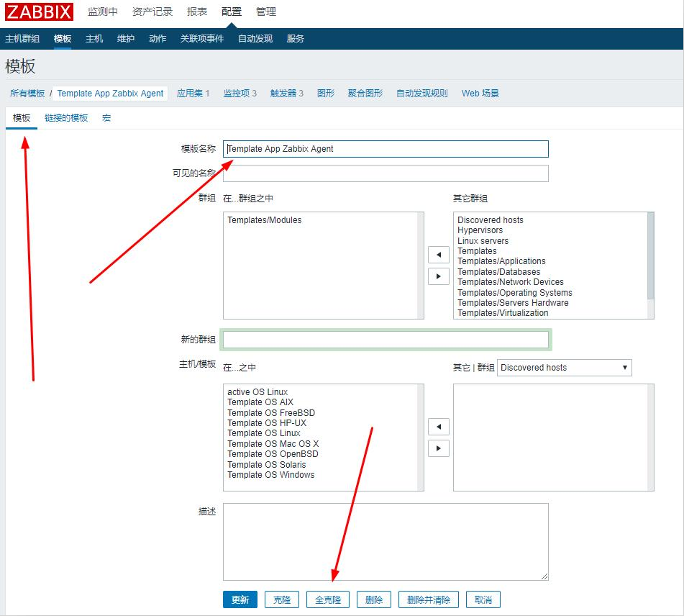This screenshot has width=684, height=616.
Task: Select Template OS Linux entry
Action: (x=263, y=433)
